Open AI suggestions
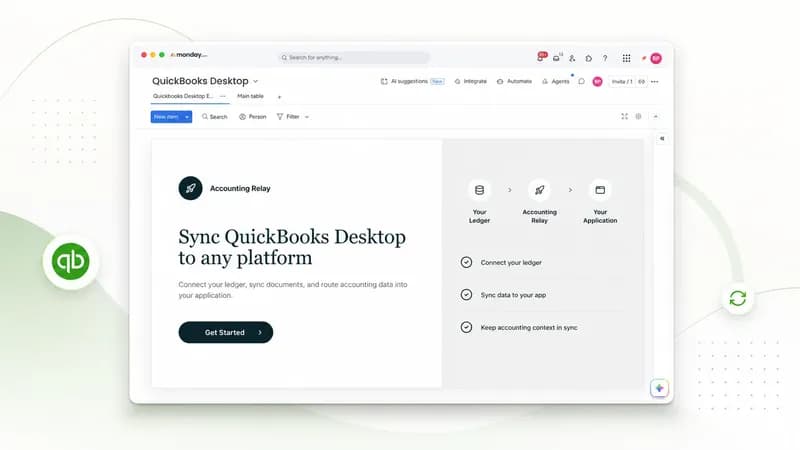800x450 pixels. [412, 81]
